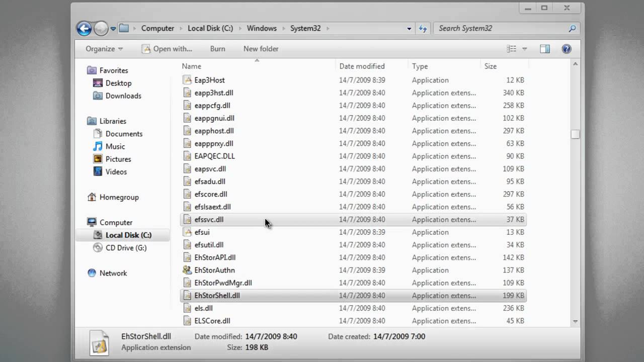Screen dimensions: 644x362
Task: Open the recent pages dropdown arrow
Action: pos(113,29)
